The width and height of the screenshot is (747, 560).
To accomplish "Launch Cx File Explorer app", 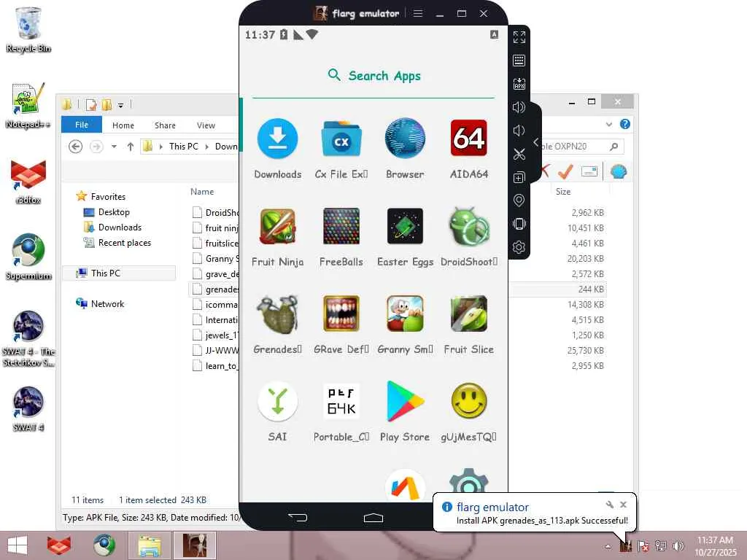I will click(x=341, y=139).
